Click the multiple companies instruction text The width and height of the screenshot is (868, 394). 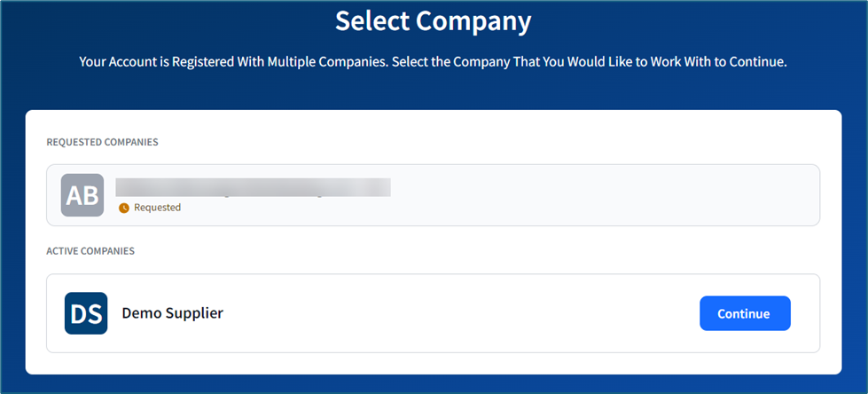point(433,63)
